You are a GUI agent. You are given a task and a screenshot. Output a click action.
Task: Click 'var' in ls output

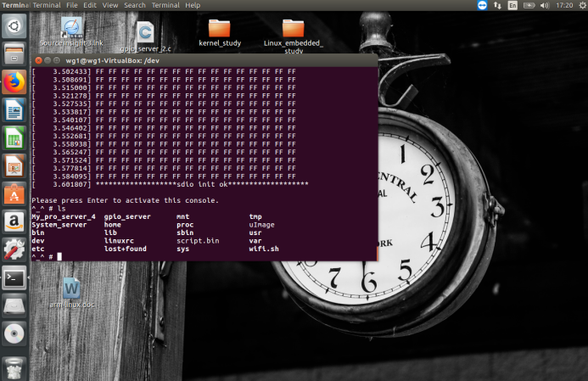255,241
